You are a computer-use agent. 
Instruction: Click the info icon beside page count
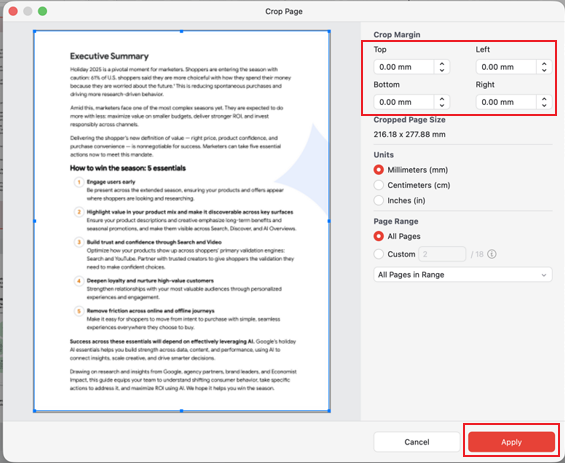[x=492, y=254]
